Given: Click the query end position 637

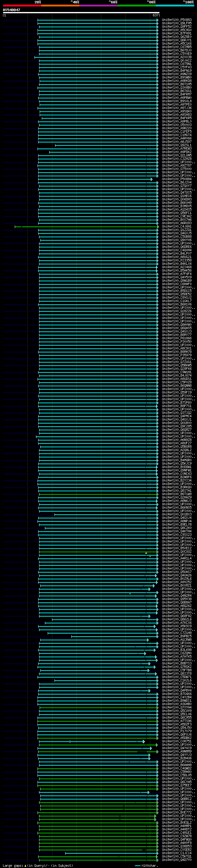Looking at the screenshot, I should [x=155, y=15].
